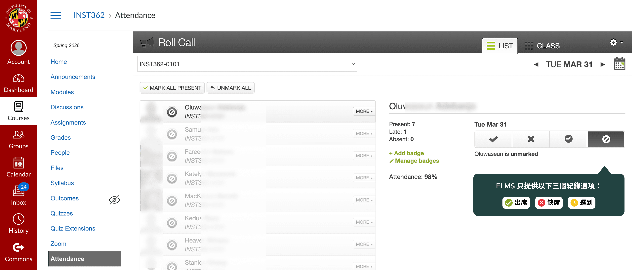Mark Oluwaseun present with checkmark button
Viewport: 644px width, 270px height.
click(493, 139)
